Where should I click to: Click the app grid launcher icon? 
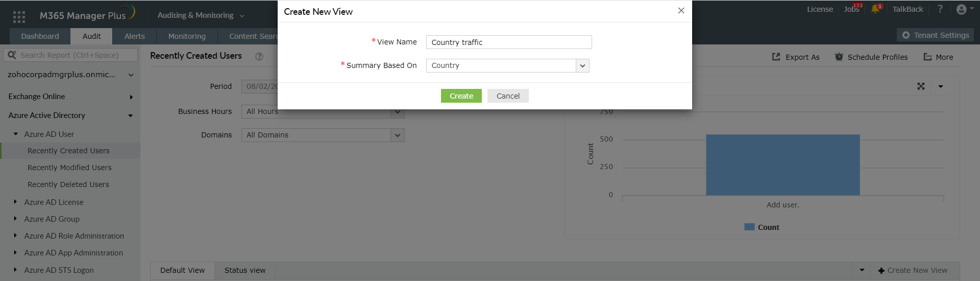pyautogui.click(x=19, y=17)
